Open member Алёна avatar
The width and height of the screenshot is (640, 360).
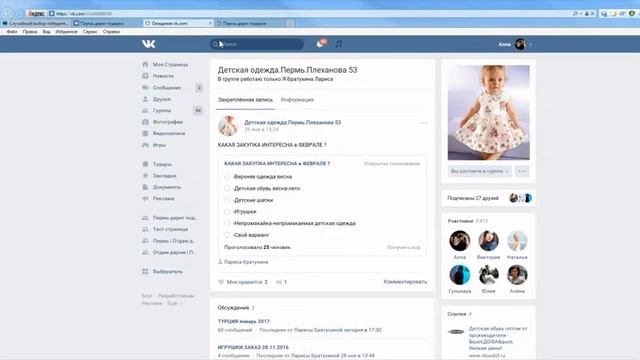coord(517,275)
